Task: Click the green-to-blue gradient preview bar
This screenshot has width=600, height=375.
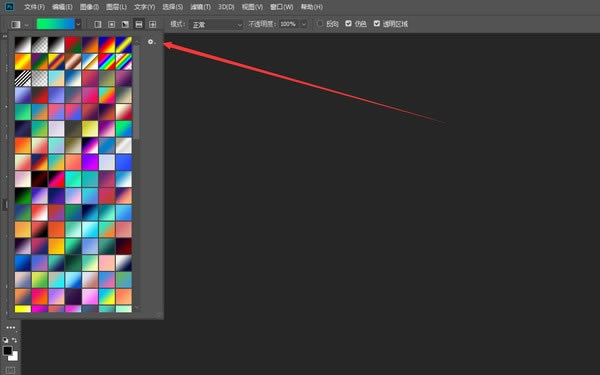Action: pos(55,24)
